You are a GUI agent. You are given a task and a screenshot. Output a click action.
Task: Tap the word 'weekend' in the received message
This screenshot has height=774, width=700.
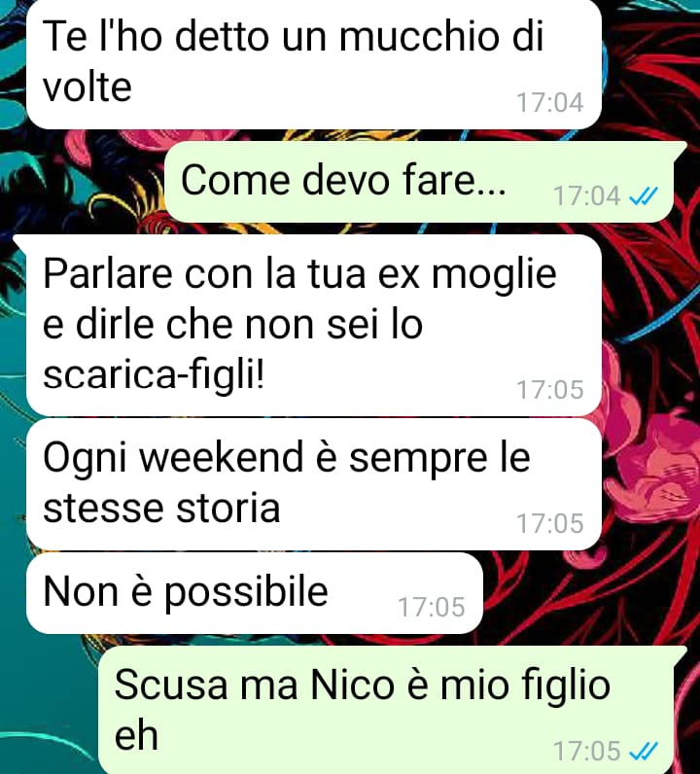(221, 457)
